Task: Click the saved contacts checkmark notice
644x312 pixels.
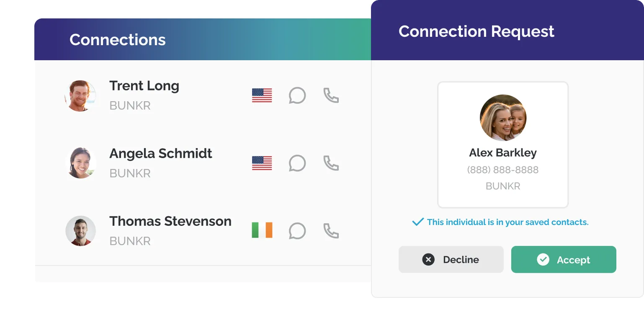Action: (x=500, y=222)
